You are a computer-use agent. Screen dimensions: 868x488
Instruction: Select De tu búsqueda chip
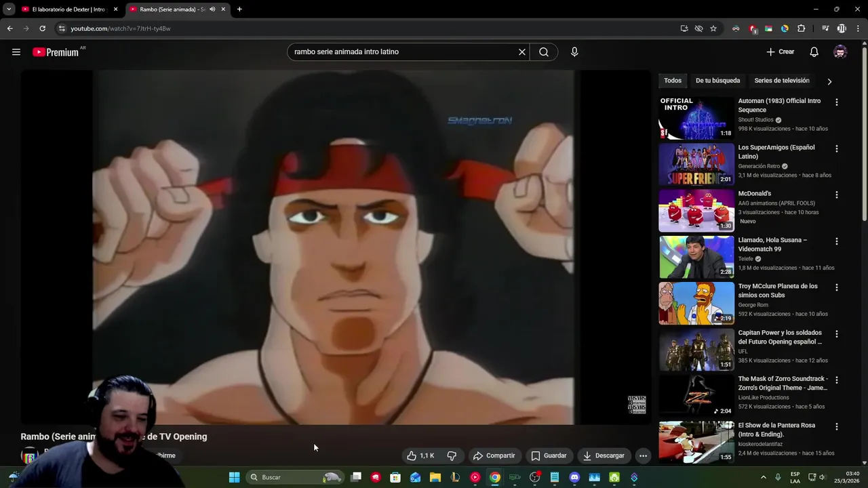point(717,81)
